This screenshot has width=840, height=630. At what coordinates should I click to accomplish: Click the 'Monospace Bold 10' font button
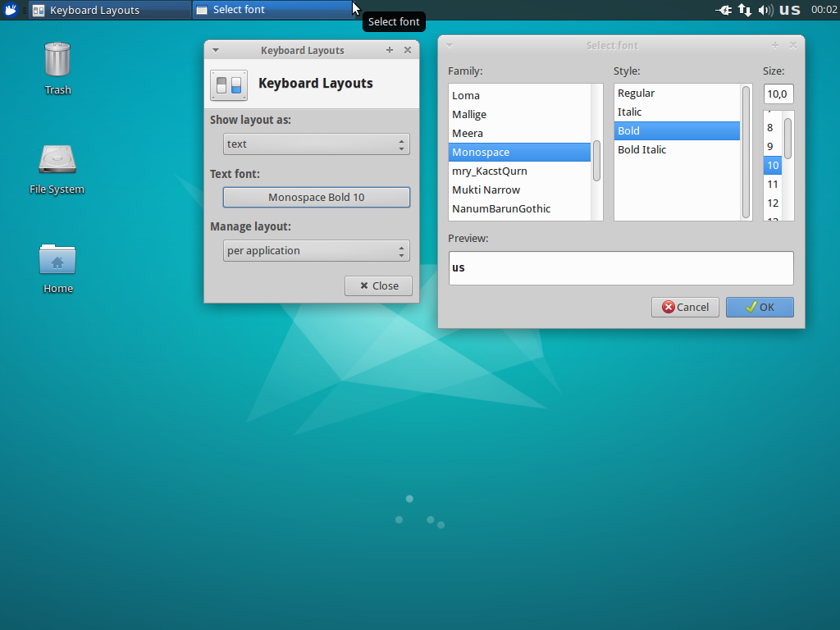pos(316,198)
